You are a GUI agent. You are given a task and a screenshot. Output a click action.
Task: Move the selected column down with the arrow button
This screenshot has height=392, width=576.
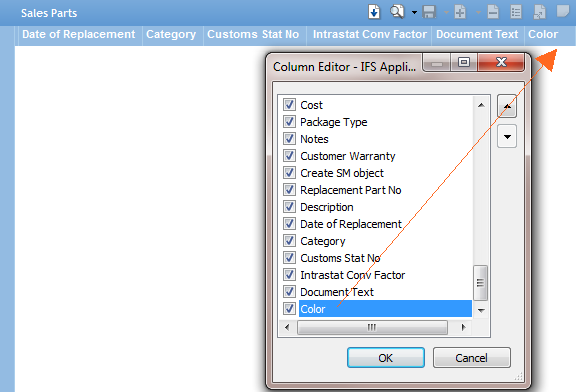pos(507,136)
